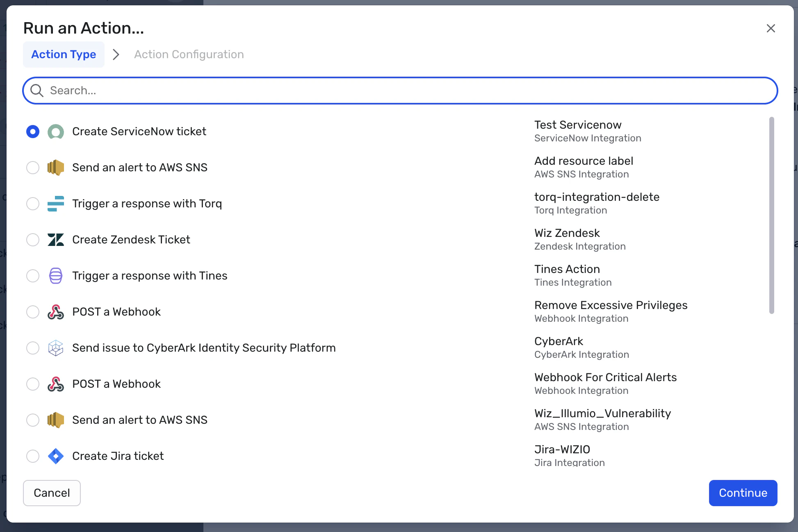Click the Tines Action integration name
Image resolution: width=798 pixels, height=532 pixels.
[567, 269]
